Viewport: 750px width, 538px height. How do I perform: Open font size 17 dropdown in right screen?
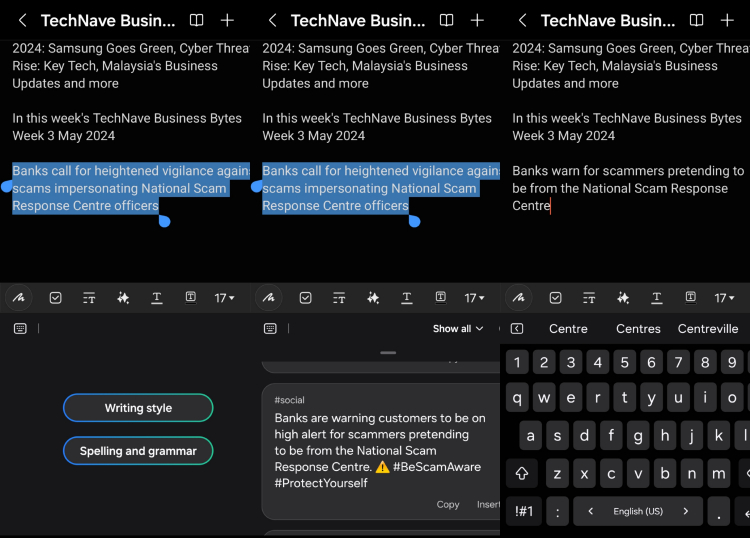pos(725,298)
